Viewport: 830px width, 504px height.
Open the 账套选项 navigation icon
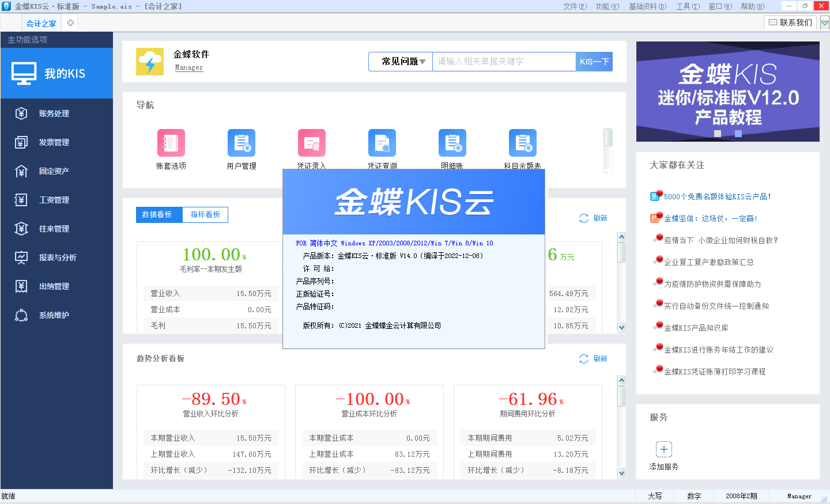171,143
